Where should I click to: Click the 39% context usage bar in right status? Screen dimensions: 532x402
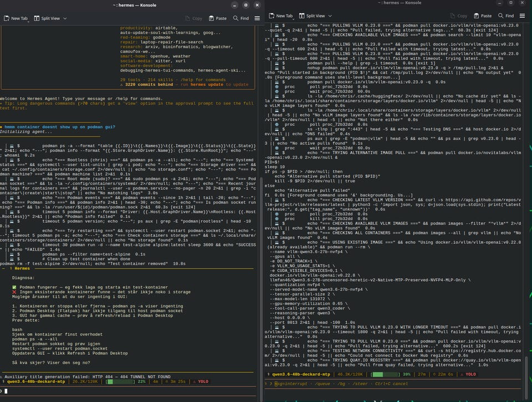[386, 374]
